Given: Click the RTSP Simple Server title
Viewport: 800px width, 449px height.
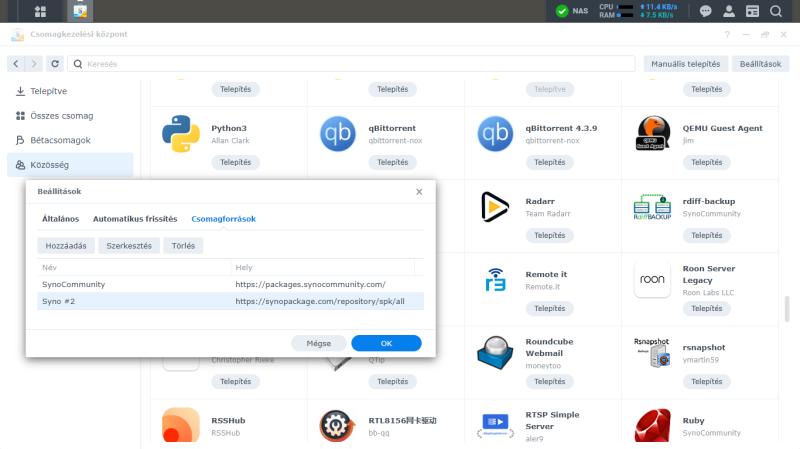Looking at the screenshot, I should pos(552,420).
